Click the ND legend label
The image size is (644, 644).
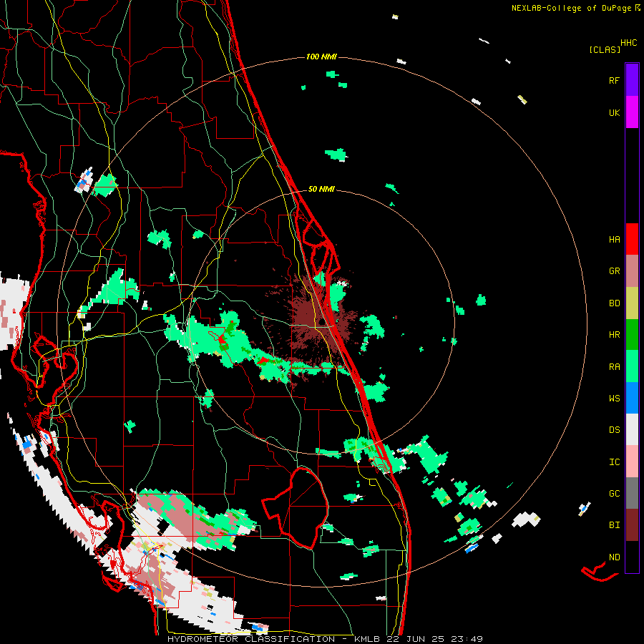click(x=614, y=557)
